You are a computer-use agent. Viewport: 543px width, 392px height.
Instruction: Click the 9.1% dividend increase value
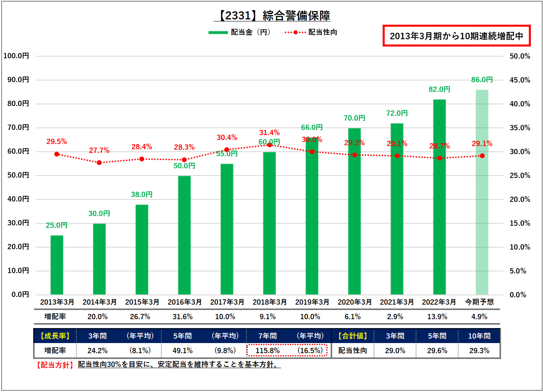(268, 317)
